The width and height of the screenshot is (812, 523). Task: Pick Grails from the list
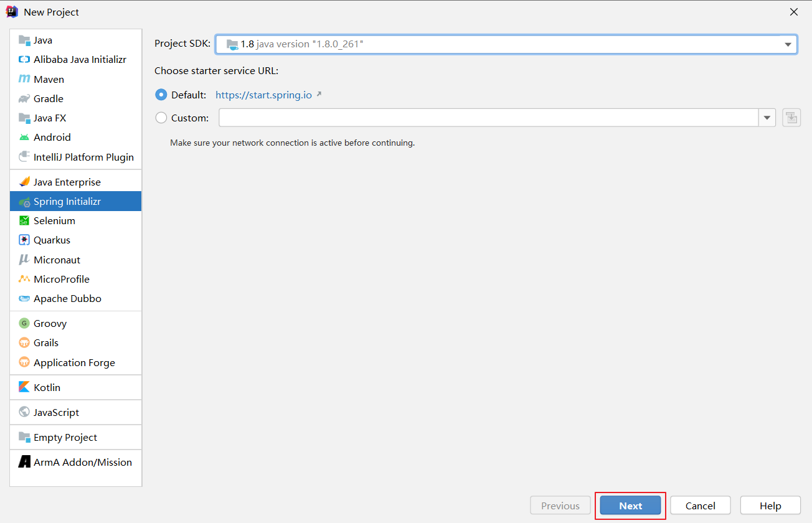tap(76, 342)
